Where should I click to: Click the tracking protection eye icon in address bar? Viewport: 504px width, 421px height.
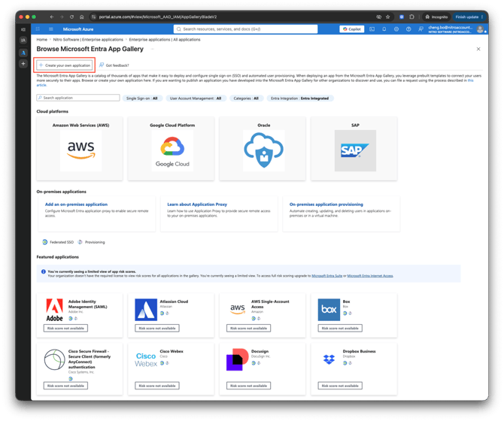tap(378, 17)
